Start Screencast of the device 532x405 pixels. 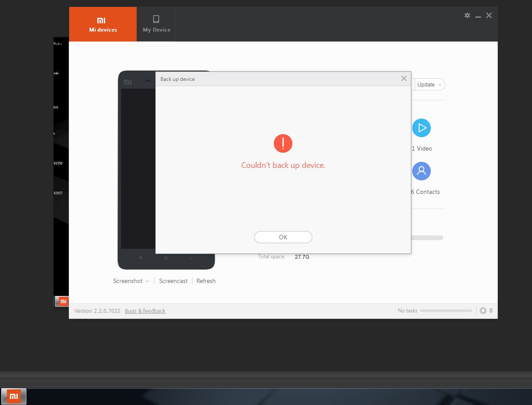pos(173,281)
